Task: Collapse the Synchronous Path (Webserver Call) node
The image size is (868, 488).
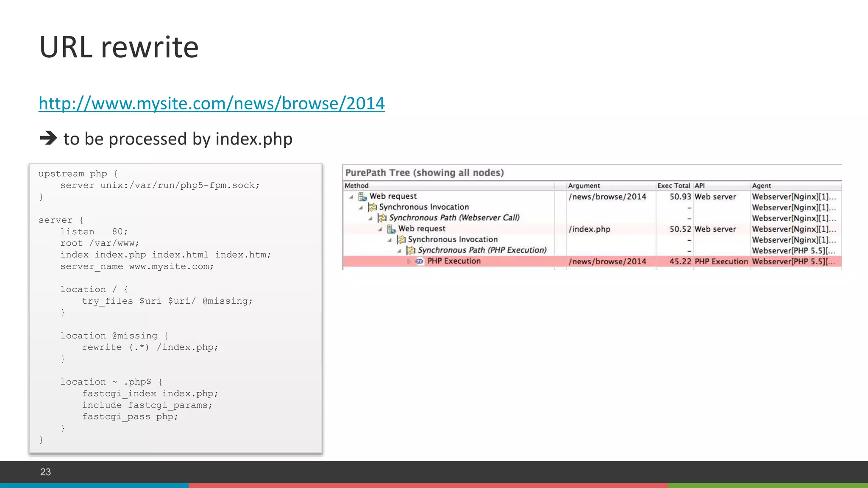Action: point(370,218)
